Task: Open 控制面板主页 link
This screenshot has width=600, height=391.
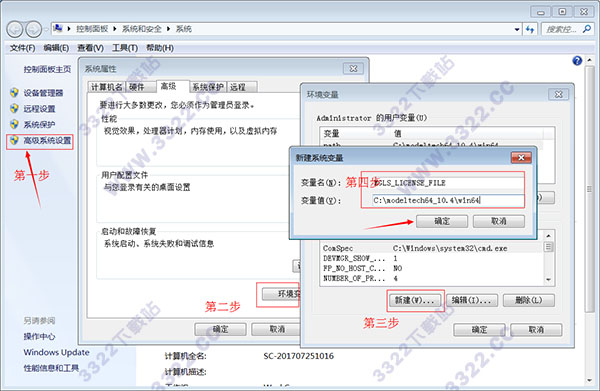Action: 47,69
